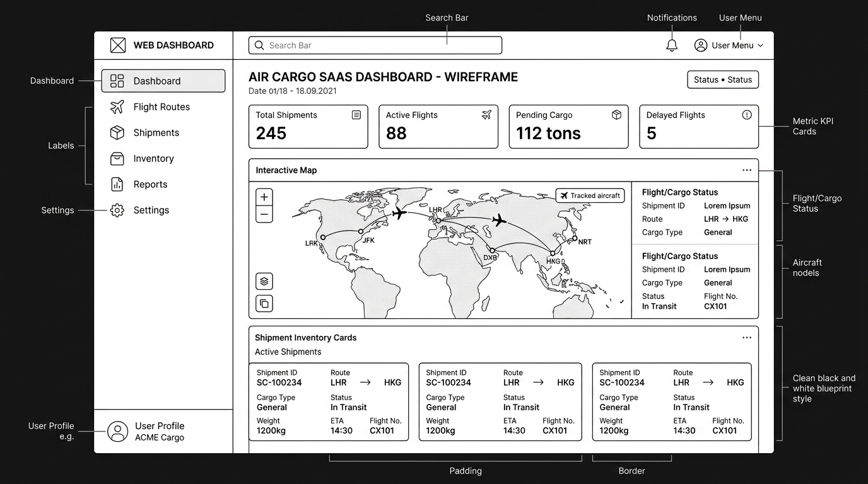Focus the Search Bar field
The width and height of the screenshot is (868, 484).
375,45
